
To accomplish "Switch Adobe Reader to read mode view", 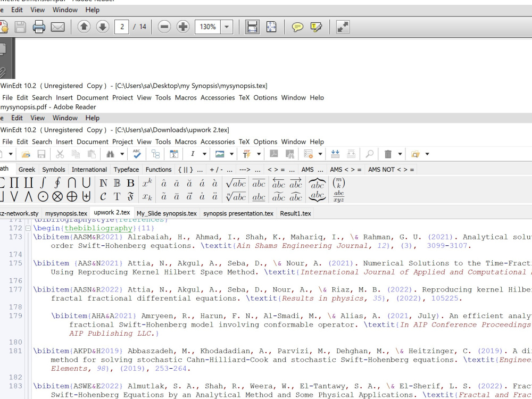I will click(x=343, y=27).
